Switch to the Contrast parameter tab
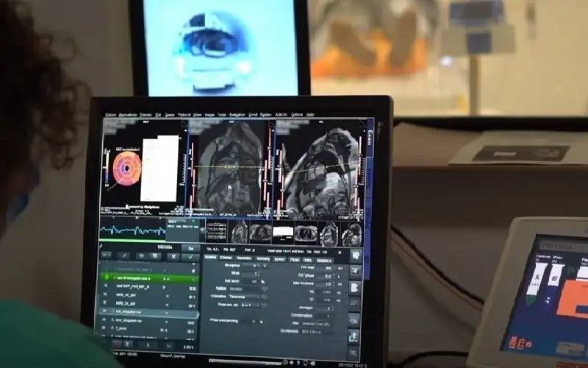Viewport: 588px width, 368px height. tap(226, 258)
